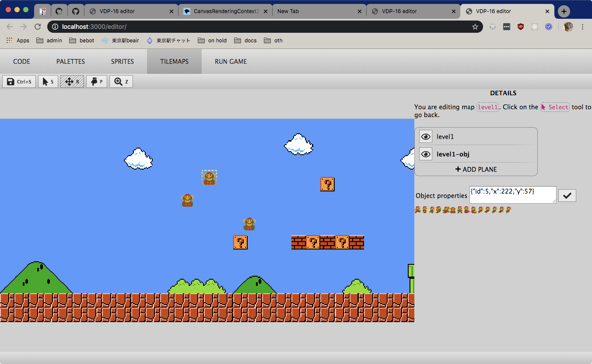Confirm object properties with checkmark button
This screenshot has width=592, height=364.
(567, 196)
